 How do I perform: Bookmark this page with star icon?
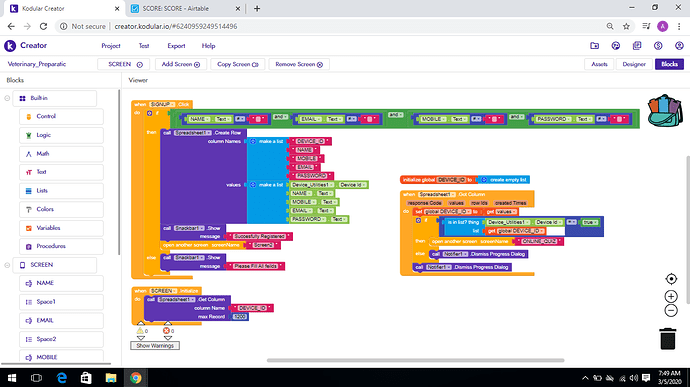coord(626,26)
